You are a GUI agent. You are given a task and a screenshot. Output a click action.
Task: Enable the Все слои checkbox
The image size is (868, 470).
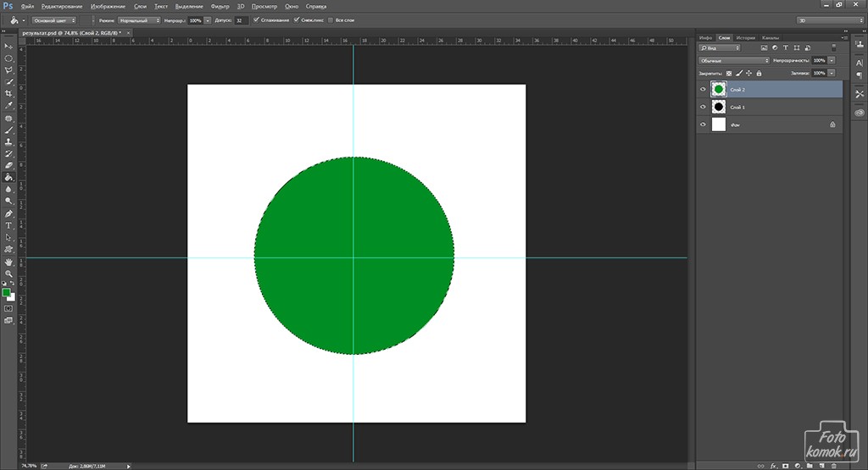coord(332,19)
